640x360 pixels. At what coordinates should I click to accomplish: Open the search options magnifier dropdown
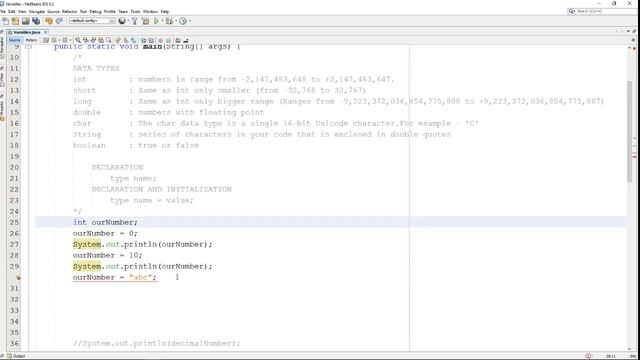pyautogui.click(x=572, y=11)
